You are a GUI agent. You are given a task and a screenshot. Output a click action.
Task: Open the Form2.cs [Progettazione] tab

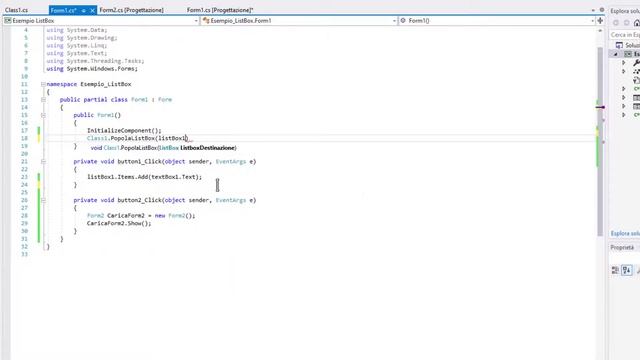[x=131, y=10]
